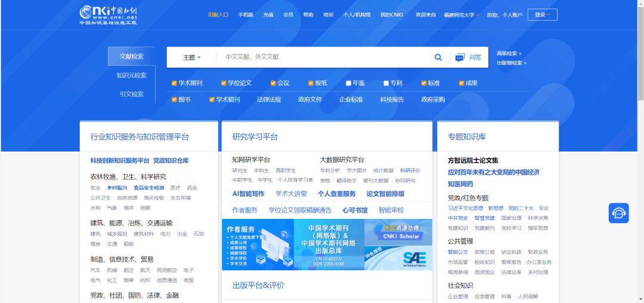Open the 乡村振兴 link
644x303 pixels.
[x=117, y=188]
